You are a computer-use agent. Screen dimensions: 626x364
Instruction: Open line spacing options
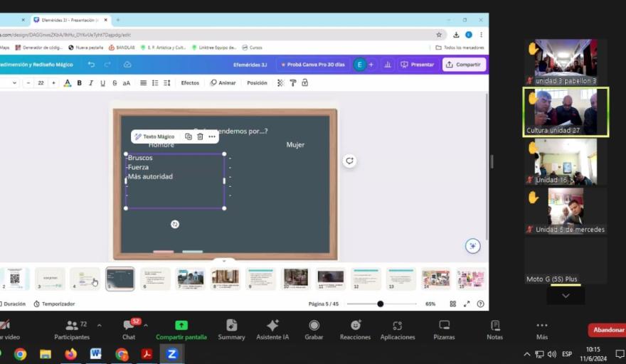click(167, 83)
